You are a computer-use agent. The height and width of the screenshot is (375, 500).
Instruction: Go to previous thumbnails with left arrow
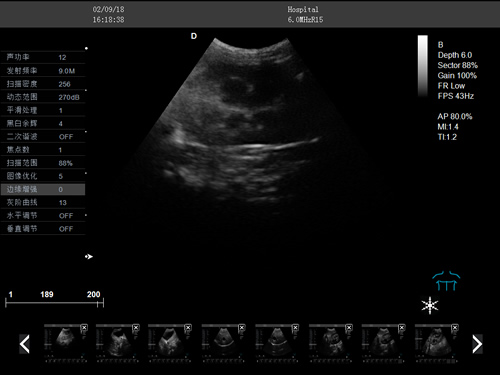pyautogui.click(x=25, y=344)
